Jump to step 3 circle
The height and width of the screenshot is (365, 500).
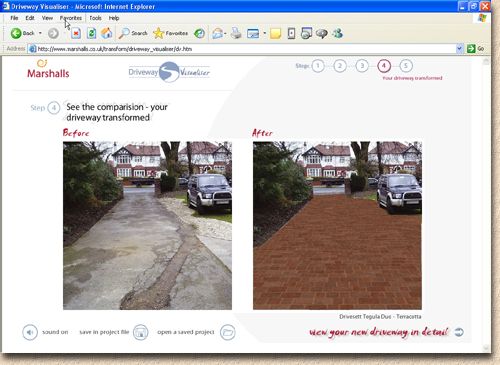coord(362,66)
